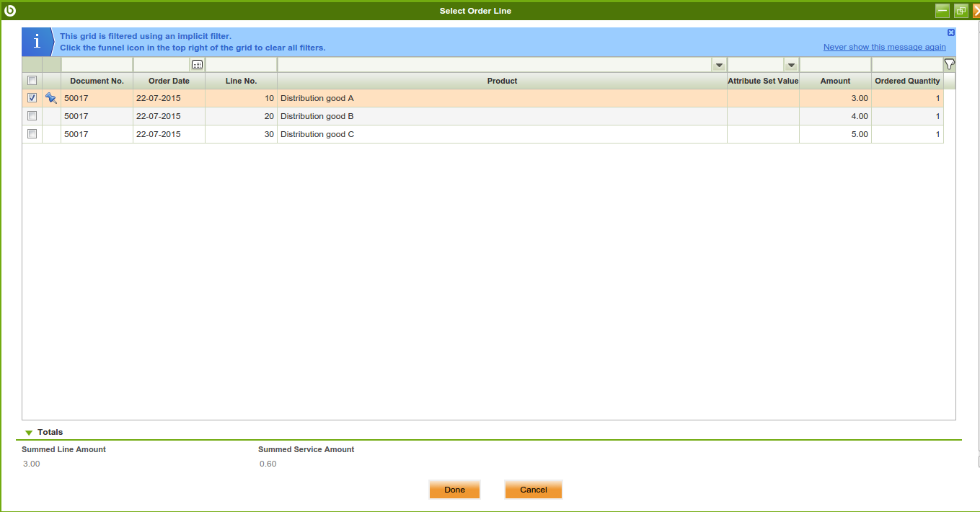980x512 pixels.
Task: Collapse the Totals section
Action: coord(29,433)
